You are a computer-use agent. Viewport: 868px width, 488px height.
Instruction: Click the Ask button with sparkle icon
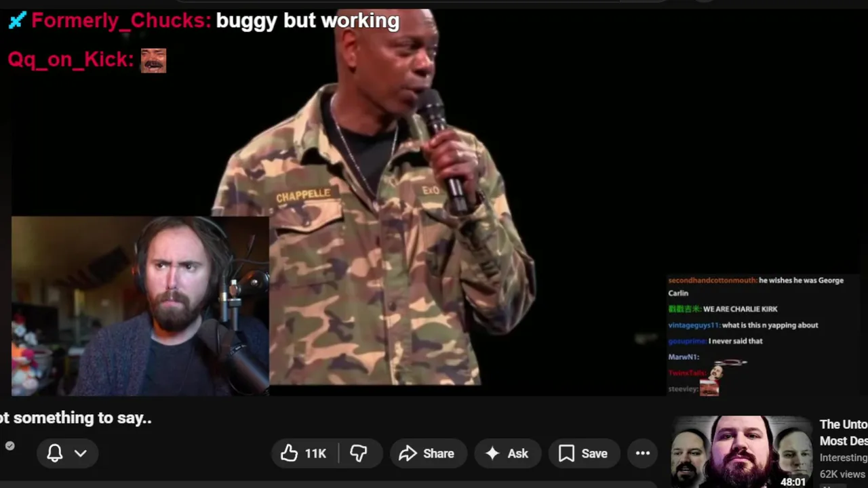pyautogui.click(x=507, y=453)
